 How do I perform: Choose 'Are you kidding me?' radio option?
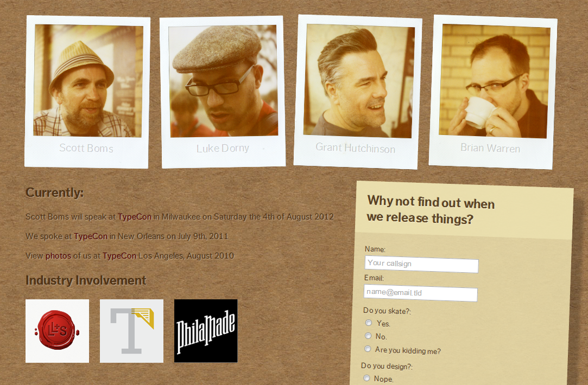(368, 349)
